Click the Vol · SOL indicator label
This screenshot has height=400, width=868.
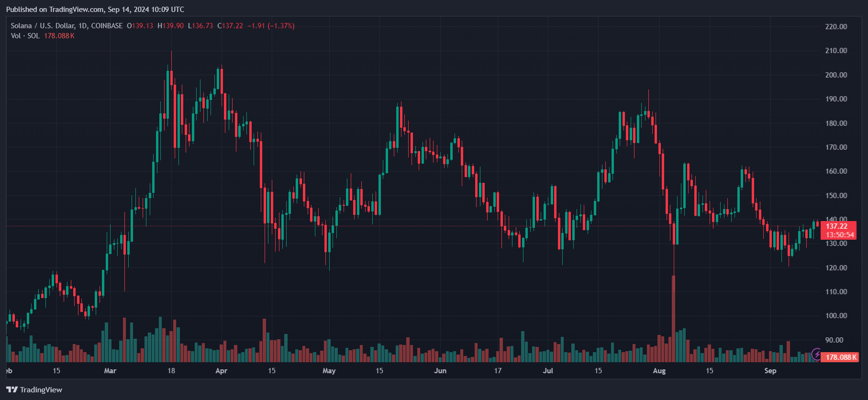[x=25, y=36]
